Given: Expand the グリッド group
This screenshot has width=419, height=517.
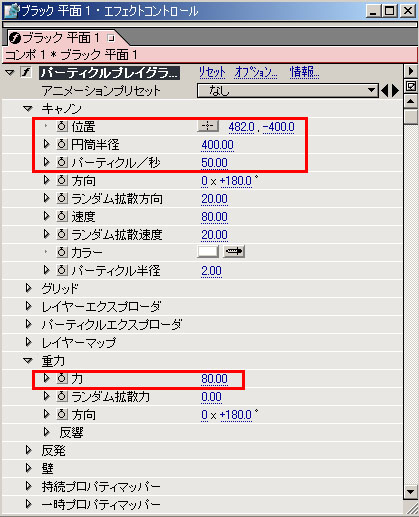Looking at the screenshot, I should pos(29,288).
